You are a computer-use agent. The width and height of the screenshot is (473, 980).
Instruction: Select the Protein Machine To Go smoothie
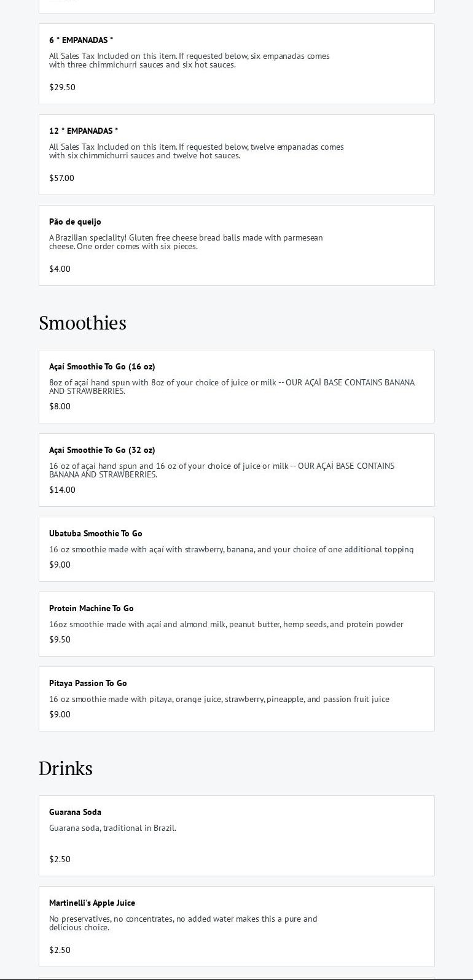92,609
